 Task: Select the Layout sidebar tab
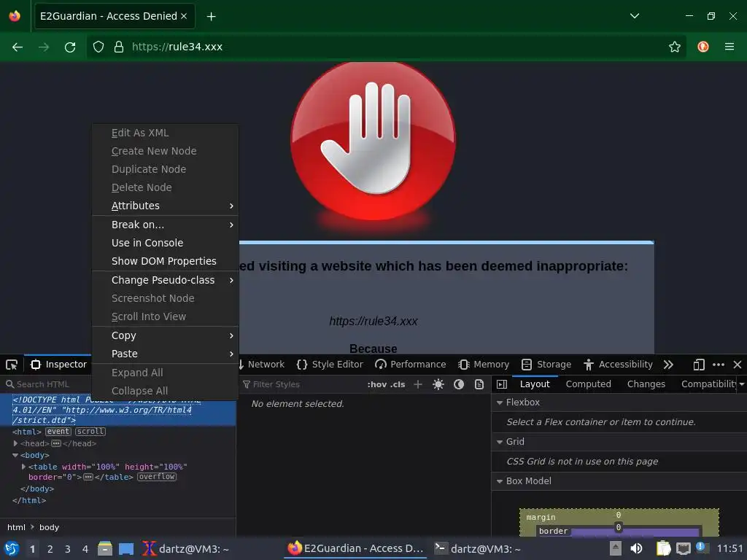[535, 384]
